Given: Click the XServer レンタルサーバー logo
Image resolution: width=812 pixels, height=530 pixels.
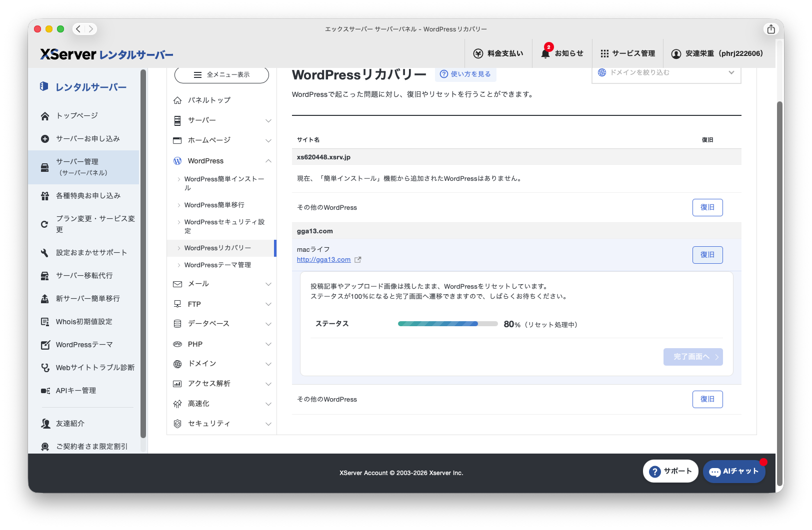Looking at the screenshot, I should (106, 54).
